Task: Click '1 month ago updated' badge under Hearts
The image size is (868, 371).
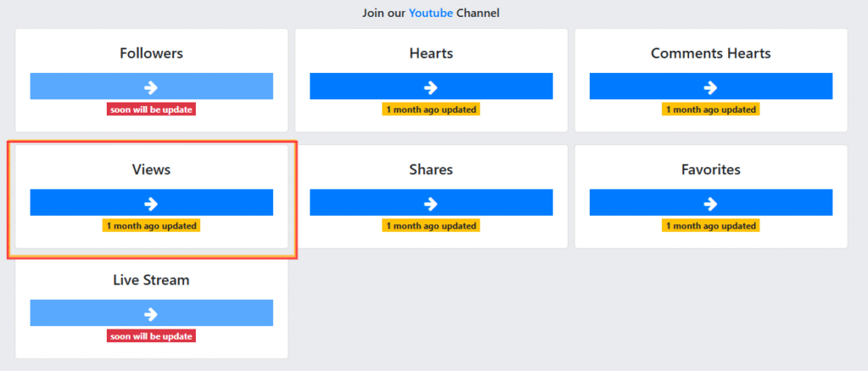Action: click(x=431, y=109)
